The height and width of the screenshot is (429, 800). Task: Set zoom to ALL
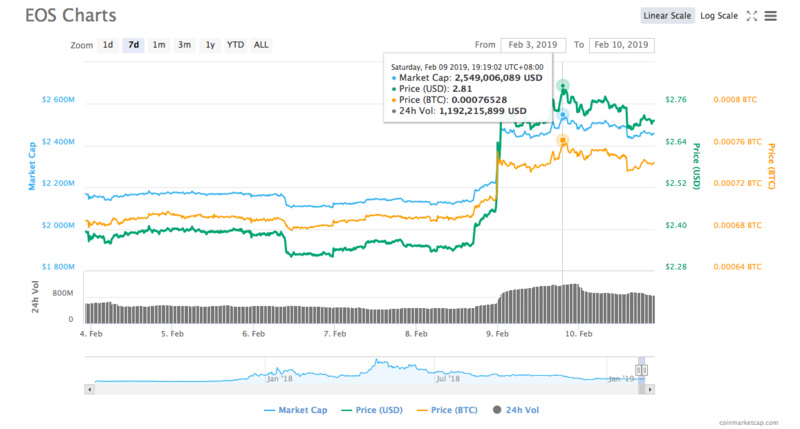coord(261,45)
